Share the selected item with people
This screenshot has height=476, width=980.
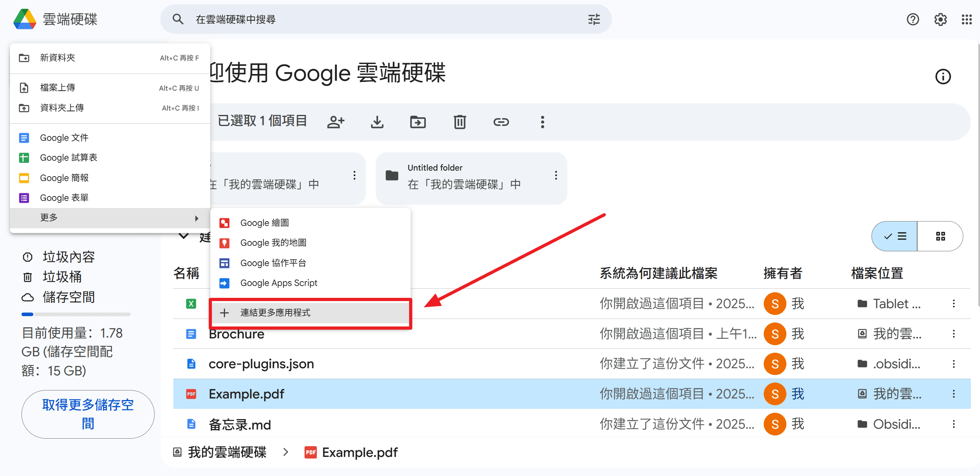(336, 122)
